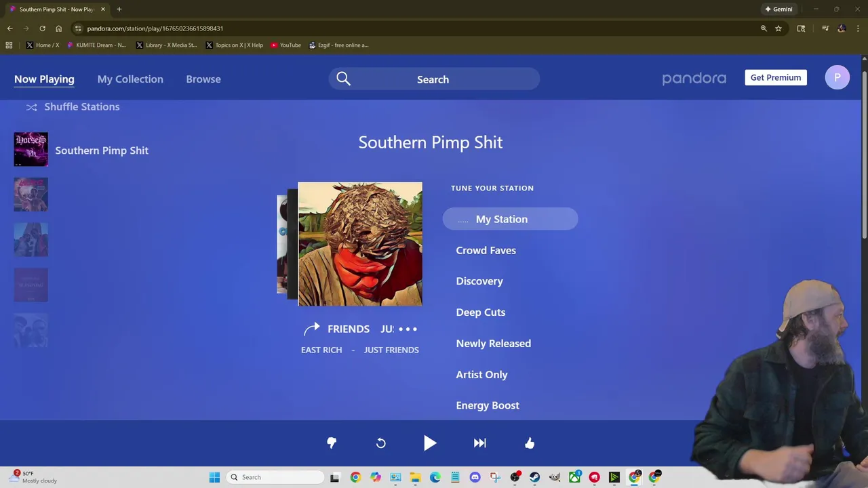This screenshot has height=488, width=868.
Task: Open the media controls icon in Chrome
Action: (x=825, y=28)
